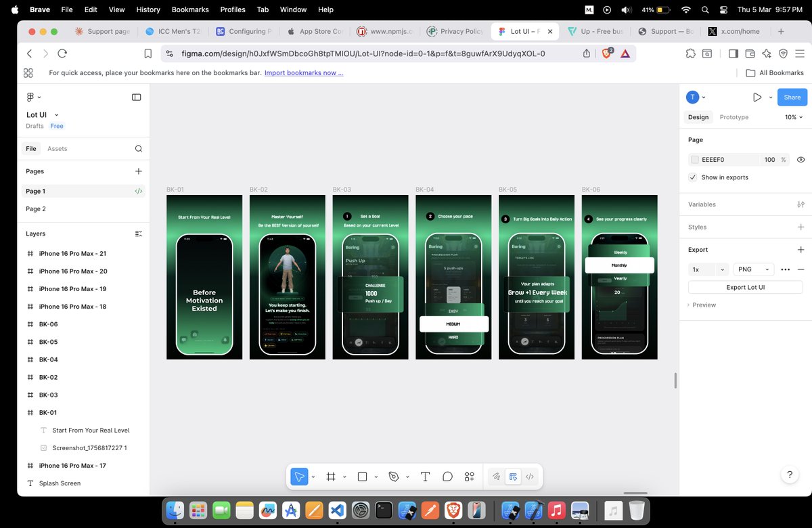Image resolution: width=812 pixels, height=528 pixels.
Task: Click the page background color swatch
Action: [x=695, y=160]
